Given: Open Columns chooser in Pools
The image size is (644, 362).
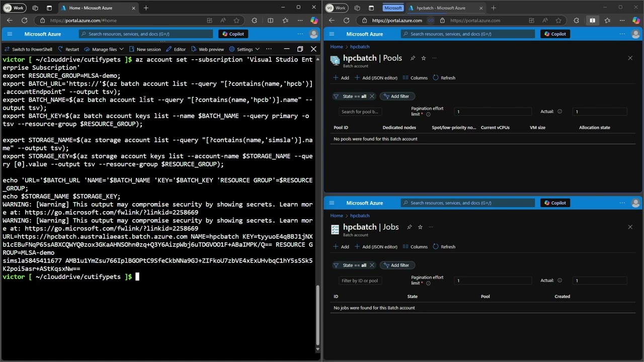Looking at the screenshot, I should click(x=415, y=78).
